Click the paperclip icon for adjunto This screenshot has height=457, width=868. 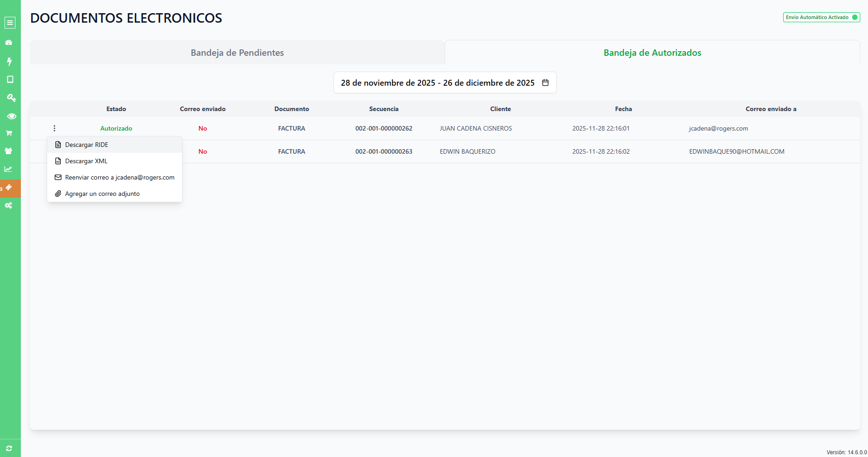click(58, 194)
